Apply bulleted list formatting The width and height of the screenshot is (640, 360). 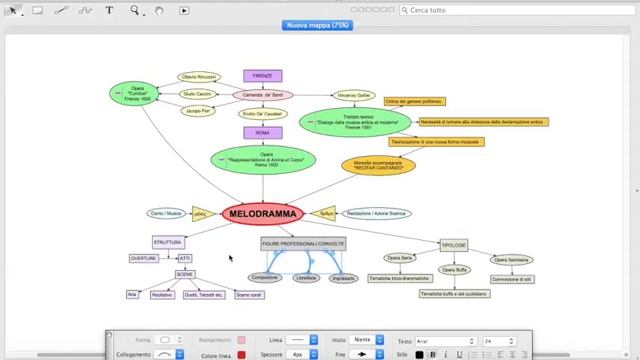point(487,354)
